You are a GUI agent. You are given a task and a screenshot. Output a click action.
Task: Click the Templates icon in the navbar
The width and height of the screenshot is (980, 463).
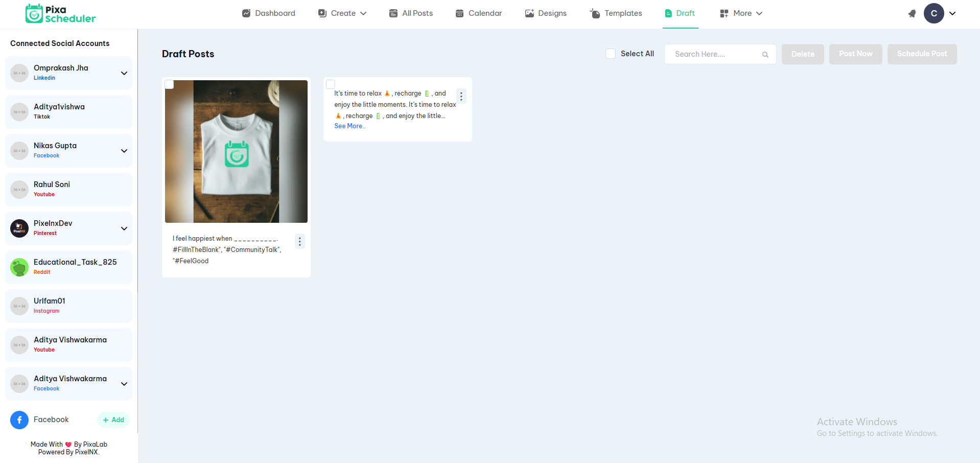click(594, 13)
